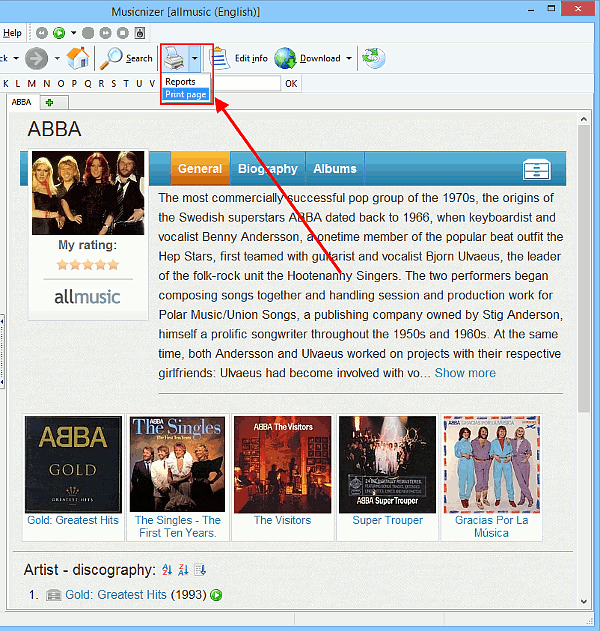Select Reports from the print menu
600x631 pixels.
pyautogui.click(x=180, y=82)
